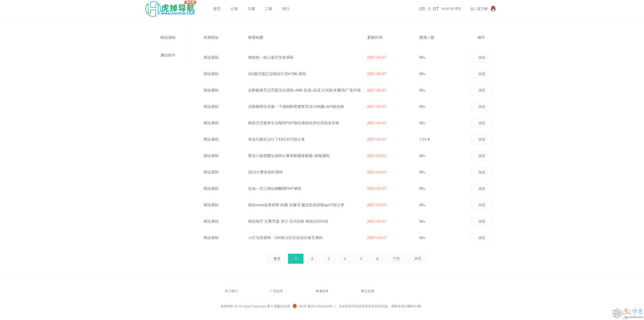
Task: Go to page 6 in pagination
Action: [x=377, y=259]
